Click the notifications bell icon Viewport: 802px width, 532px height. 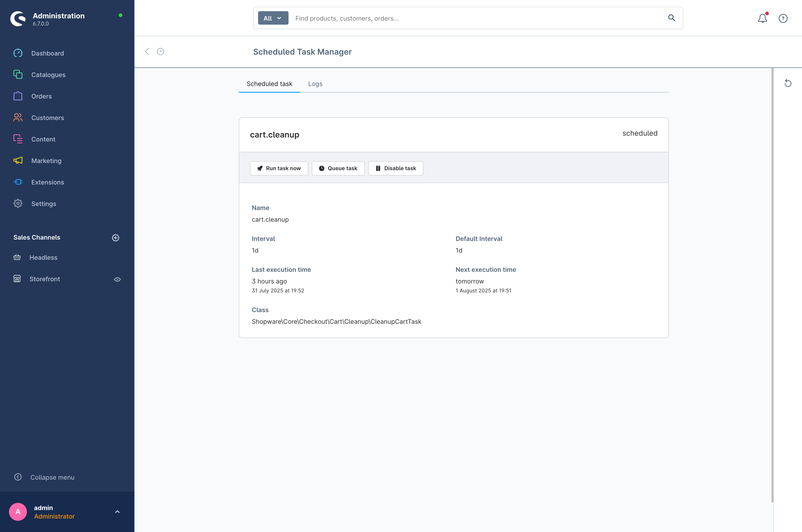click(762, 18)
